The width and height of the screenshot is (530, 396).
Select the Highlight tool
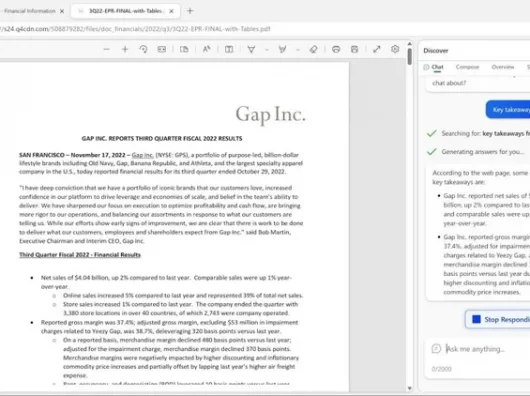pyautogui.click(x=283, y=49)
